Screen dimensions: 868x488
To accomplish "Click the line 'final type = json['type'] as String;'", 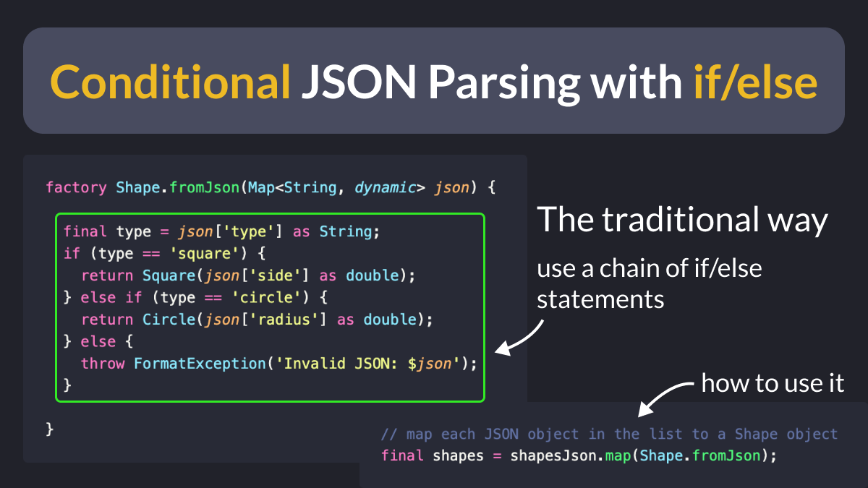I will 221,231.
